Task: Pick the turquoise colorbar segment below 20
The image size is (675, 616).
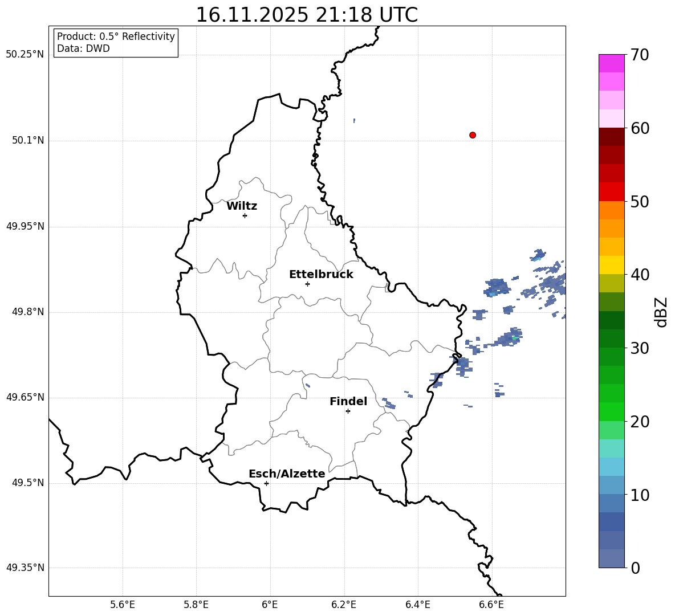Action: tap(611, 448)
